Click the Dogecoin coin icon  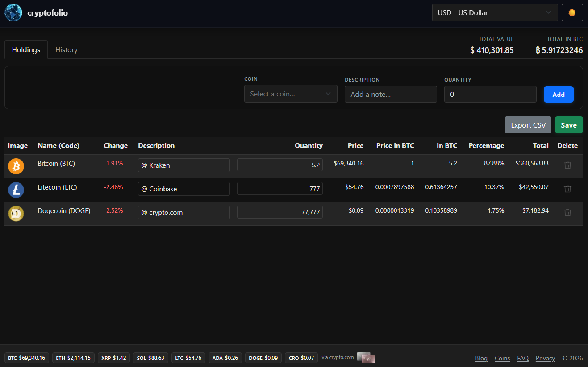(x=16, y=213)
